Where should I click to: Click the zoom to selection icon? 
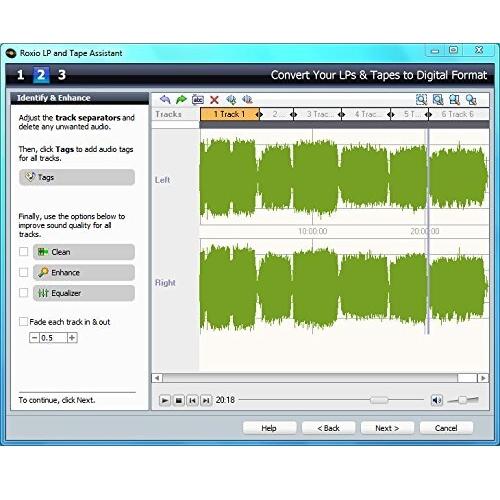421,99
